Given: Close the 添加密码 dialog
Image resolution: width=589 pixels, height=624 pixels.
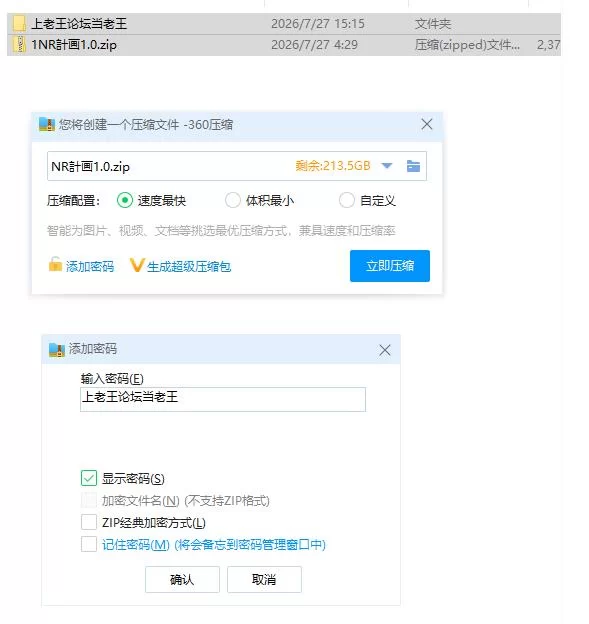Looking at the screenshot, I should pos(384,350).
